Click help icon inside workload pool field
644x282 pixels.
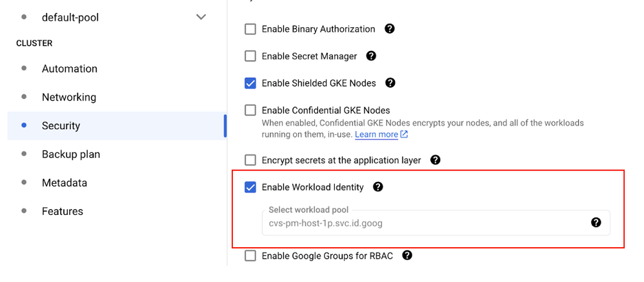tap(596, 223)
